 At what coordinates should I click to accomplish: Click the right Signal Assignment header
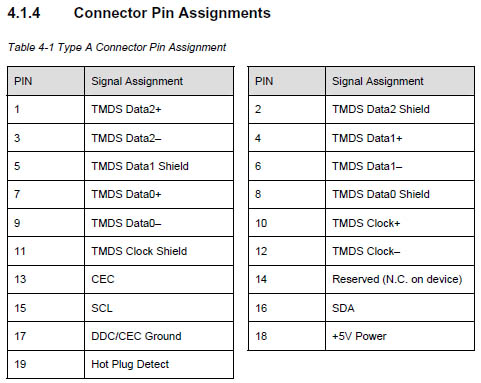pyautogui.click(x=400, y=81)
